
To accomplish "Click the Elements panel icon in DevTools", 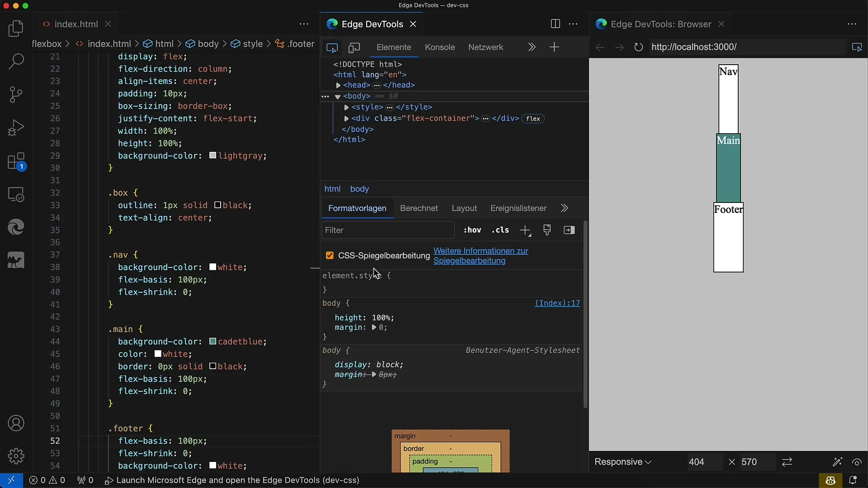I will [x=393, y=47].
